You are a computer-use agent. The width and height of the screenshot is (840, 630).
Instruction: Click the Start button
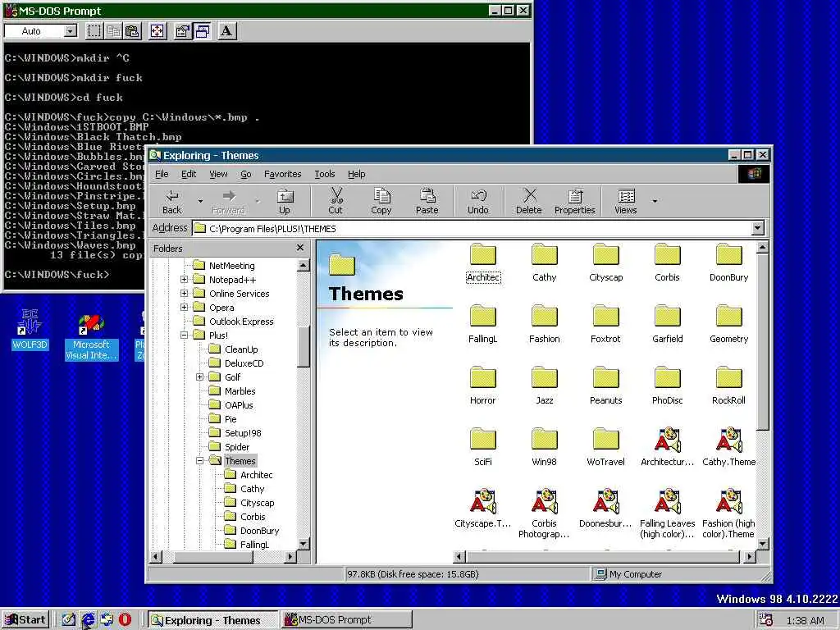pyautogui.click(x=25, y=620)
